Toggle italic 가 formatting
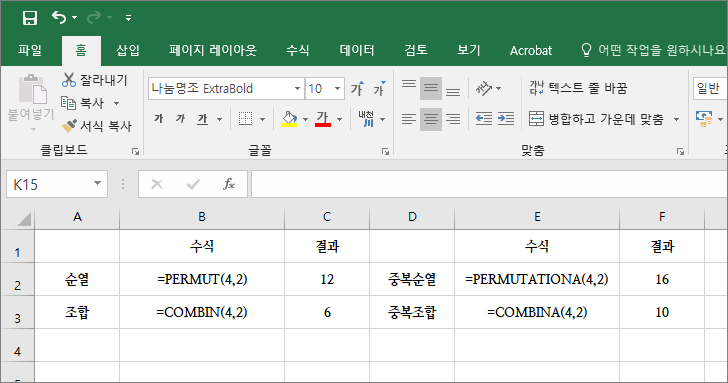Screen dimensions: 728x383 tap(180, 119)
